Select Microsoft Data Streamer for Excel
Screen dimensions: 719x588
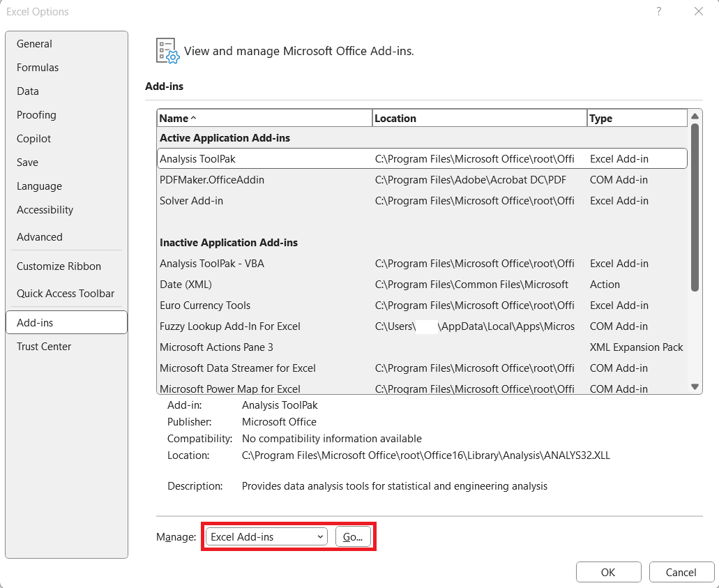[422, 368]
